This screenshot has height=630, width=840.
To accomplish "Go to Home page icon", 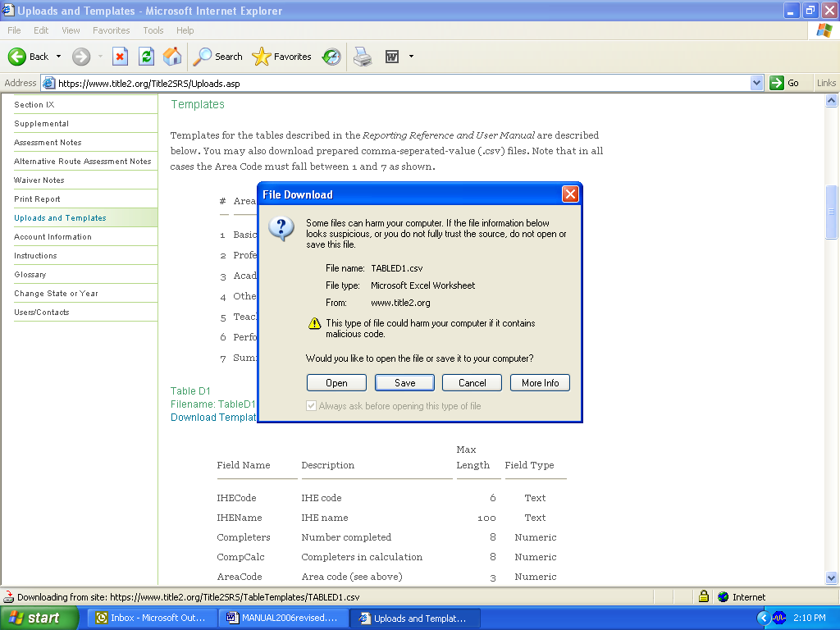I will 172,57.
